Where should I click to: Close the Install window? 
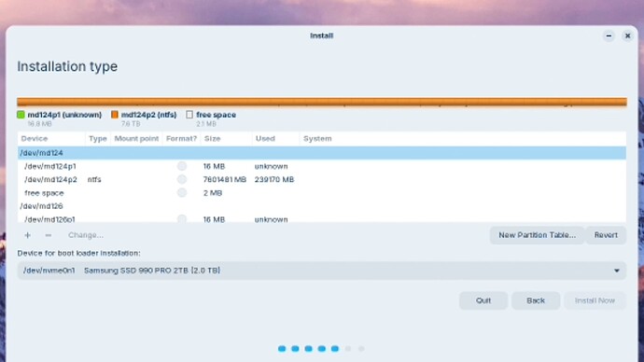(627, 36)
